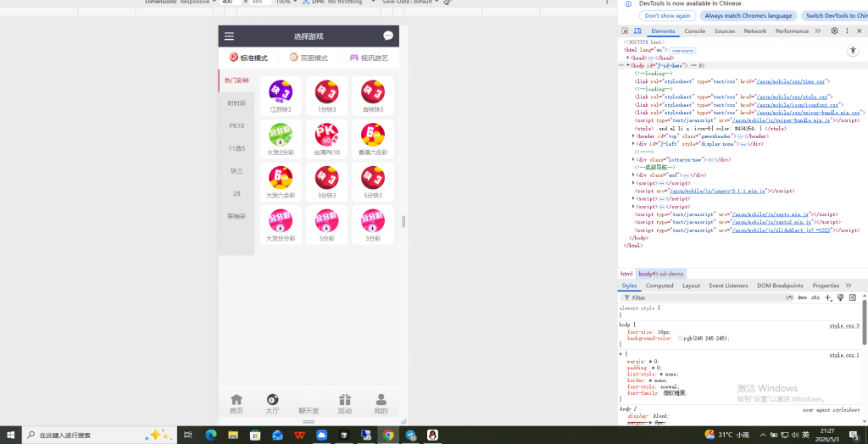Open the No throttling dropdown
This screenshot has width=868, height=444.
[x=352, y=2]
